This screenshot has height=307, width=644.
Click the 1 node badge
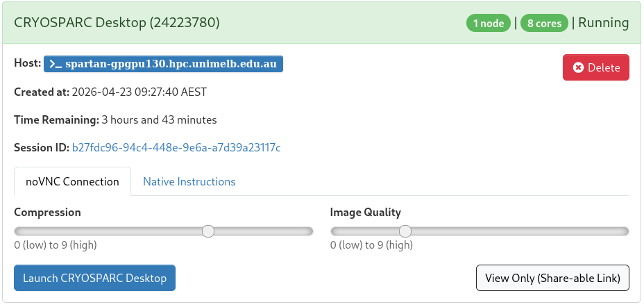click(489, 23)
